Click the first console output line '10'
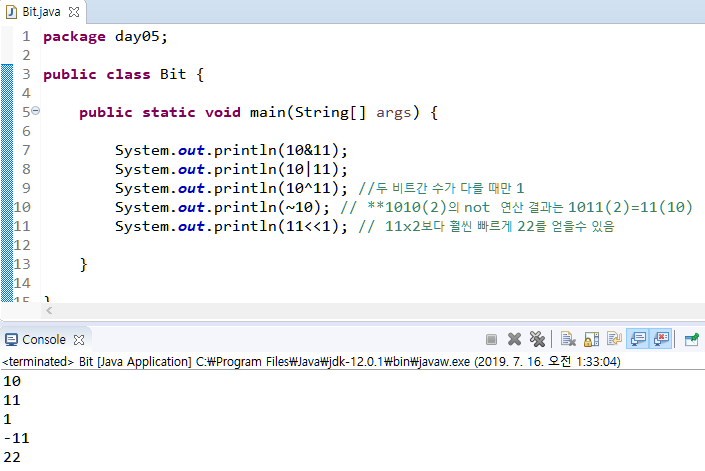 coord(12,381)
